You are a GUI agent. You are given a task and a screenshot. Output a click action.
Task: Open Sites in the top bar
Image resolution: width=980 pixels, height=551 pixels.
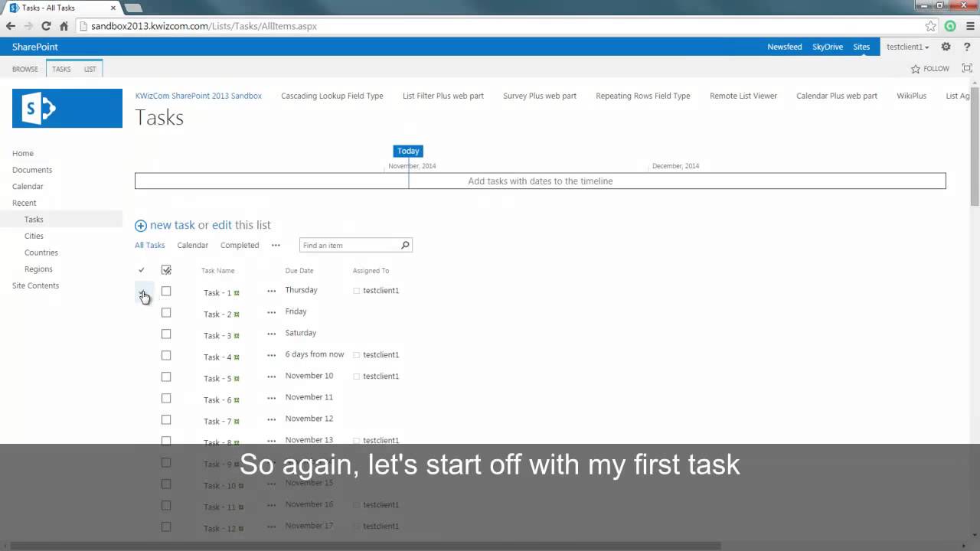point(861,47)
